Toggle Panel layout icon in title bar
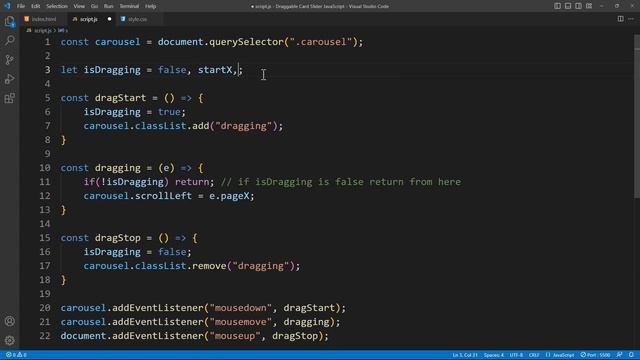Screen dimensions: 640x360 (x=568, y=6)
